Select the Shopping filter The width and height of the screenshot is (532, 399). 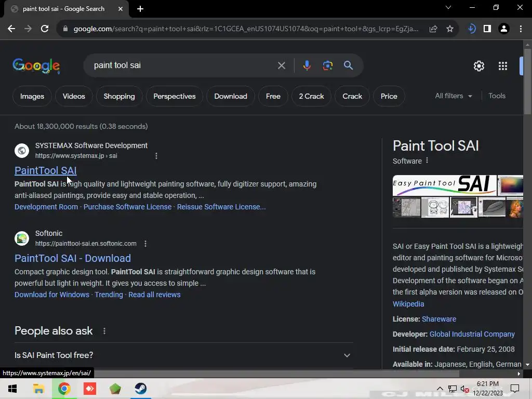click(119, 96)
